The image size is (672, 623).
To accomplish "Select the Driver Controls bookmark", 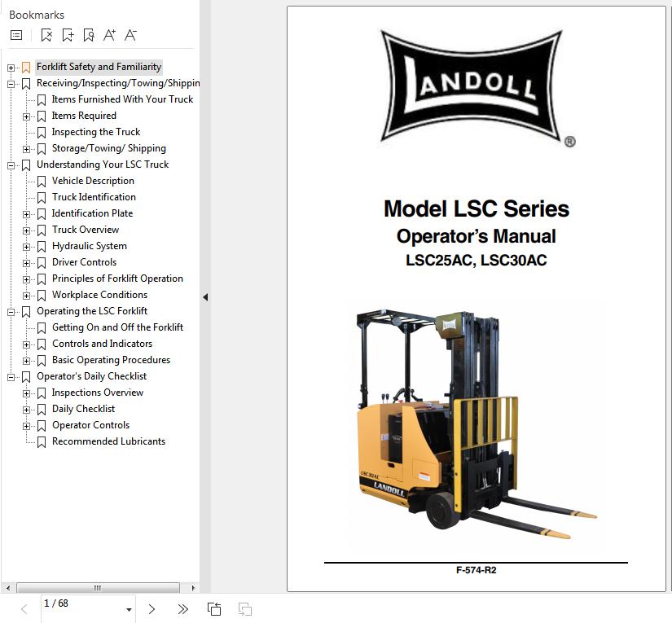I will 84,262.
